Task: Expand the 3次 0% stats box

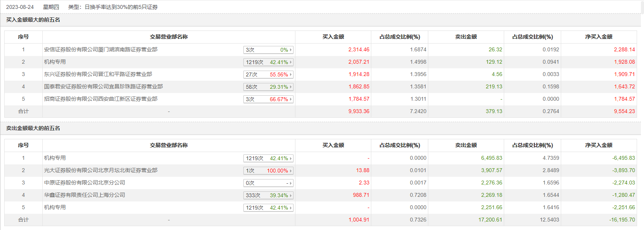Action: (291, 50)
